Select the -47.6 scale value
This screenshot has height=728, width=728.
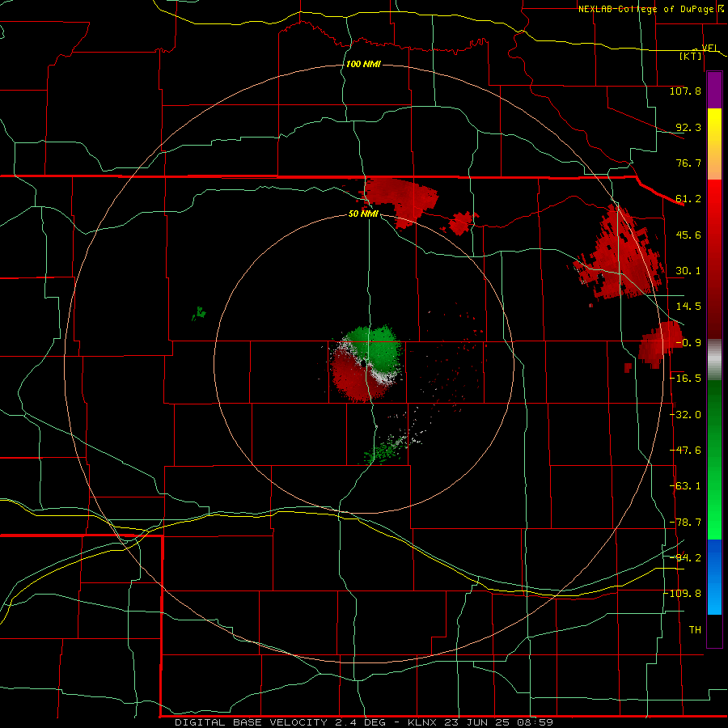(686, 451)
